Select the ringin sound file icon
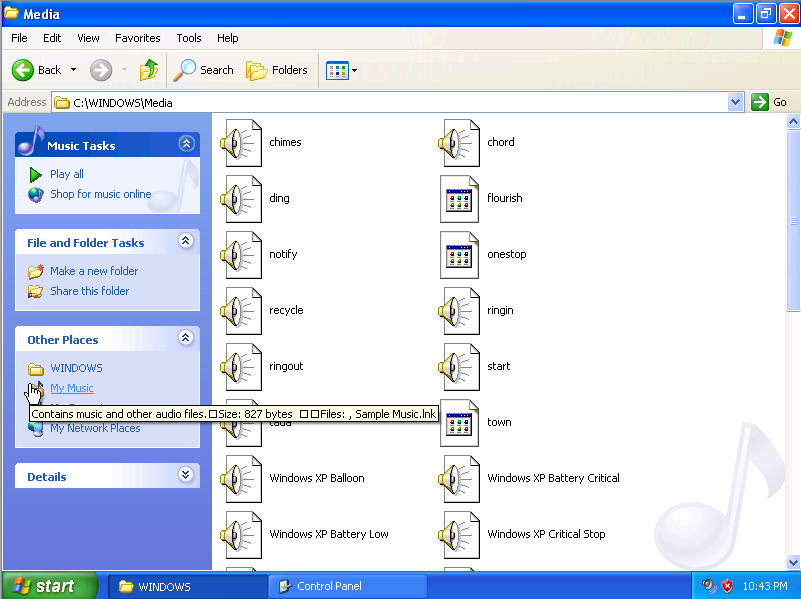The image size is (801, 599). pyautogui.click(x=459, y=311)
